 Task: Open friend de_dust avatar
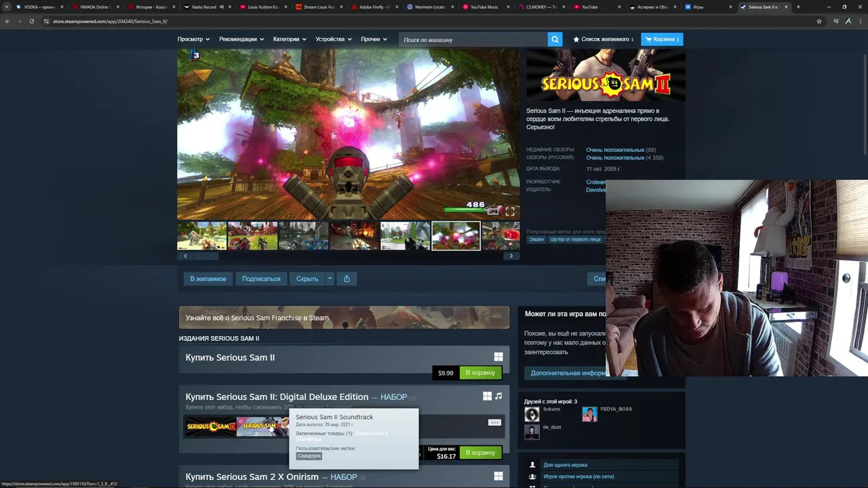tap(532, 432)
